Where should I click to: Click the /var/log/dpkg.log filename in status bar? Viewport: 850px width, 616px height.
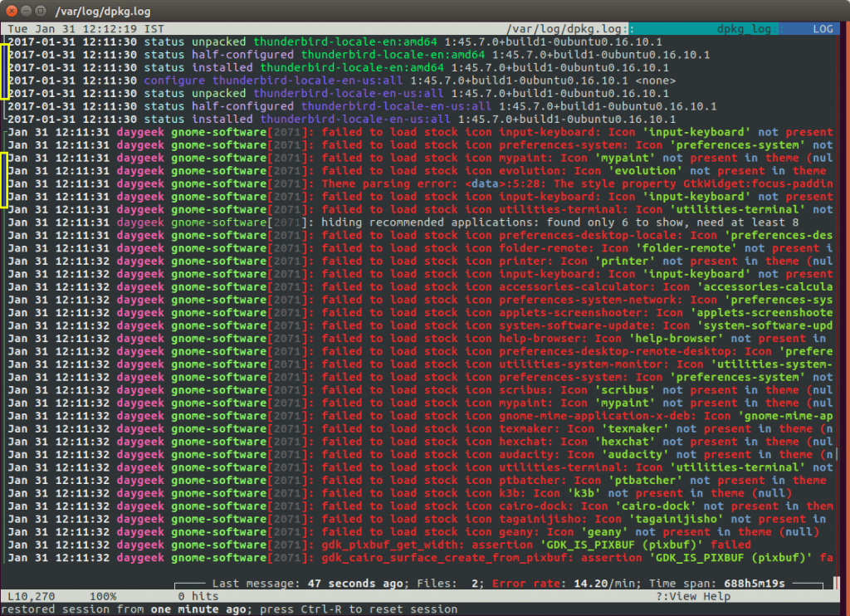(x=571, y=28)
